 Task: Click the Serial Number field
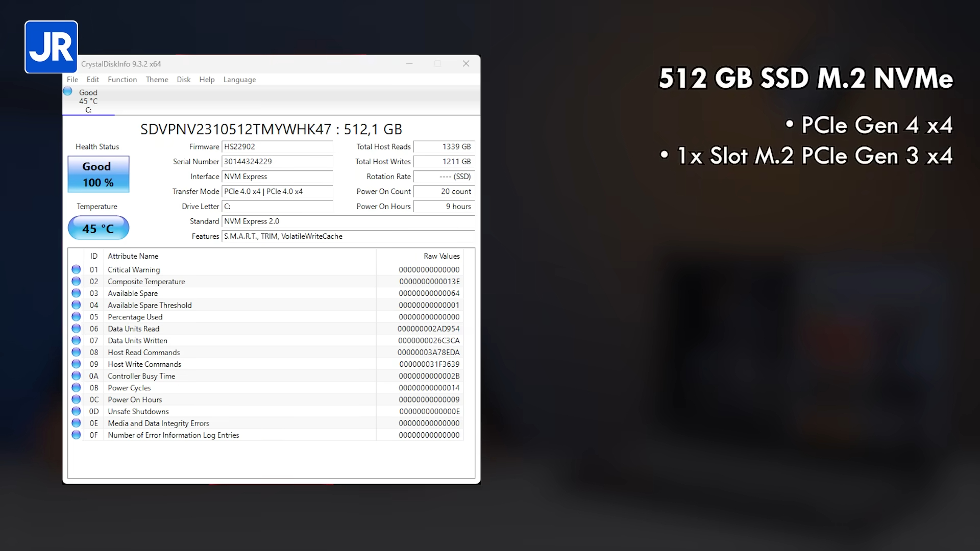(x=277, y=162)
